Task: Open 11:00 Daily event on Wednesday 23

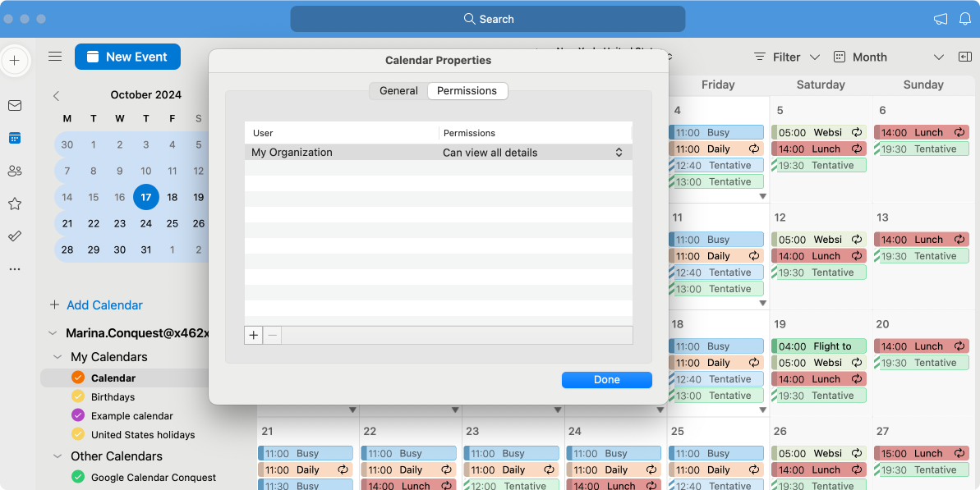Action: pos(511,470)
